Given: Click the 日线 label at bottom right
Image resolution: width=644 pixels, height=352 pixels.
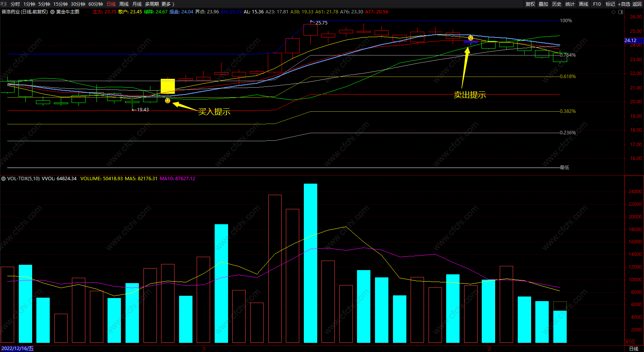Looking at the screenshot, I should (634, 349).
